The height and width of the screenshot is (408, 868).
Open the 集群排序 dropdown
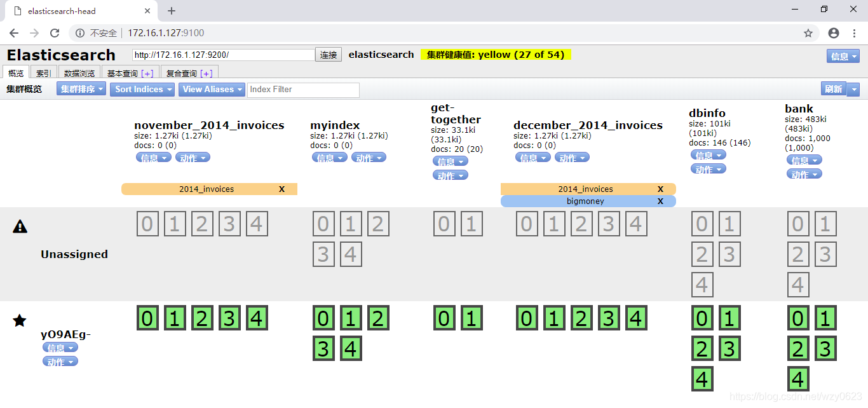pos(82,90)
